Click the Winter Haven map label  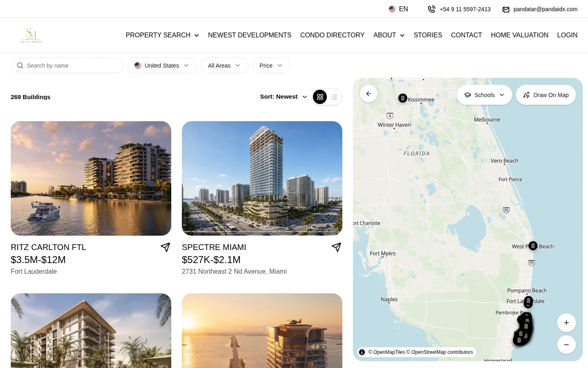click(394, 125)
